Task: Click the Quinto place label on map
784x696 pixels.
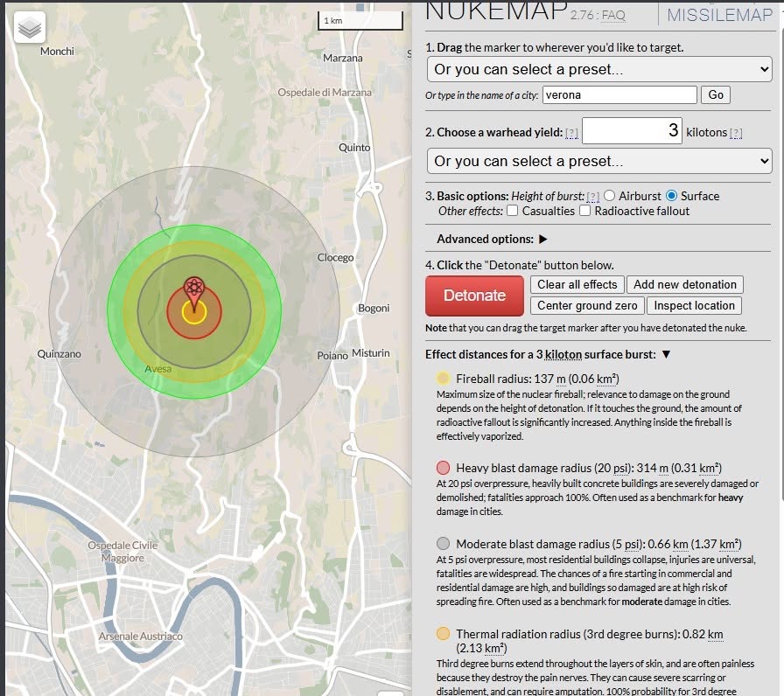Action: click(354, 148)
